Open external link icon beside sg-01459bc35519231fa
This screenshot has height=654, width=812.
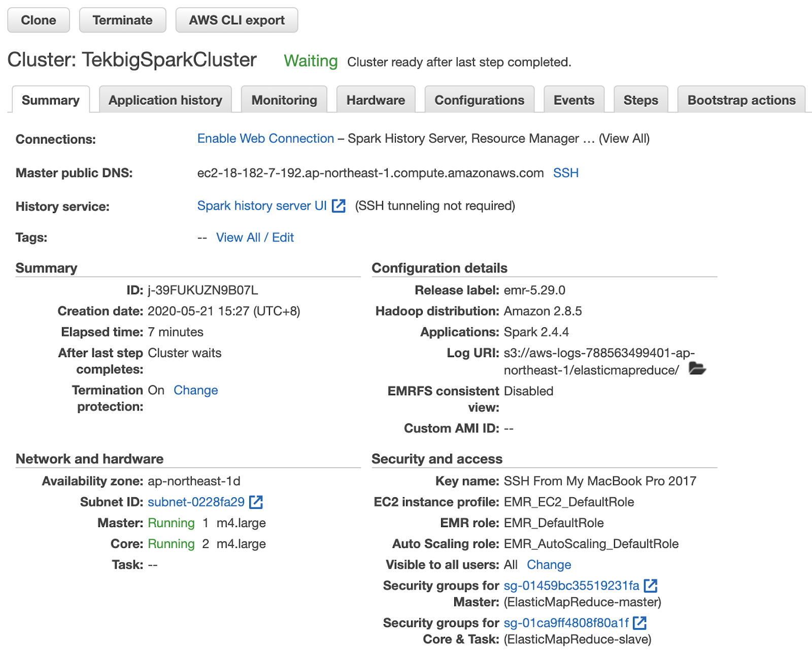point(651,586)
